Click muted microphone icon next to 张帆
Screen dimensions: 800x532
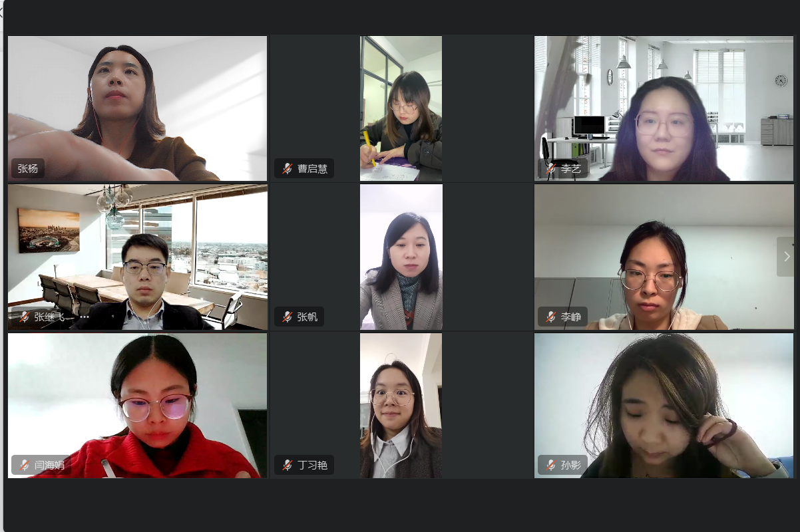click(288, 317)
